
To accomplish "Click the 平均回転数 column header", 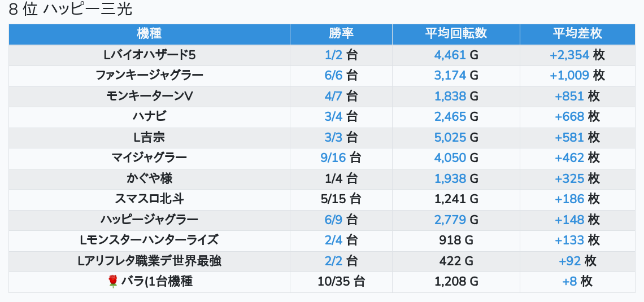I will (x=456, y=33).
